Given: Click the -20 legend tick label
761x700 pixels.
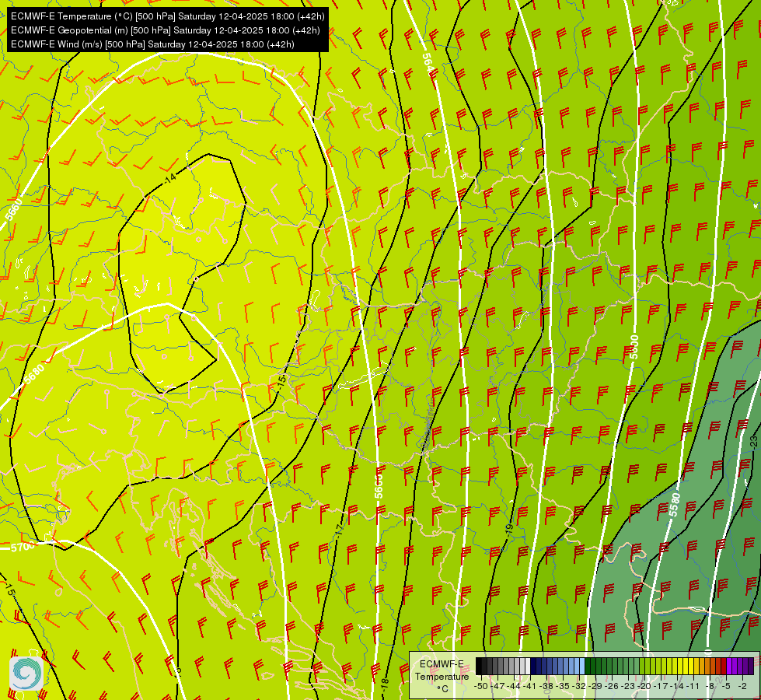Looking at the screenshot, I should click(x=644, y=686).
